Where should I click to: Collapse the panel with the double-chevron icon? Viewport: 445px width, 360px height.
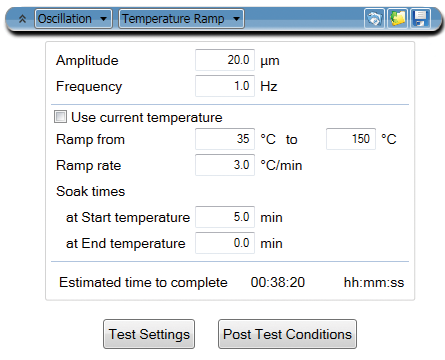22,19
